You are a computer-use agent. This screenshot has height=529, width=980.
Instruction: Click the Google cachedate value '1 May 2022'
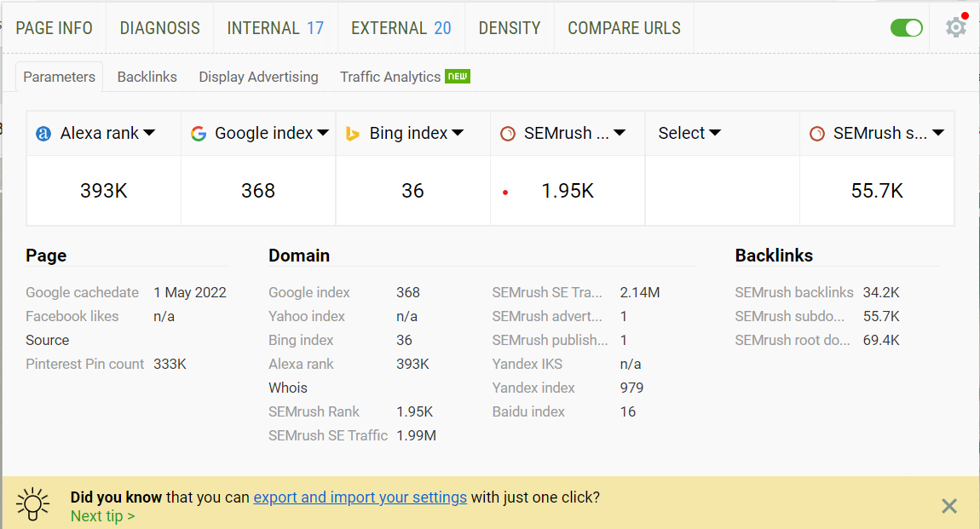(x=190, y=292)
